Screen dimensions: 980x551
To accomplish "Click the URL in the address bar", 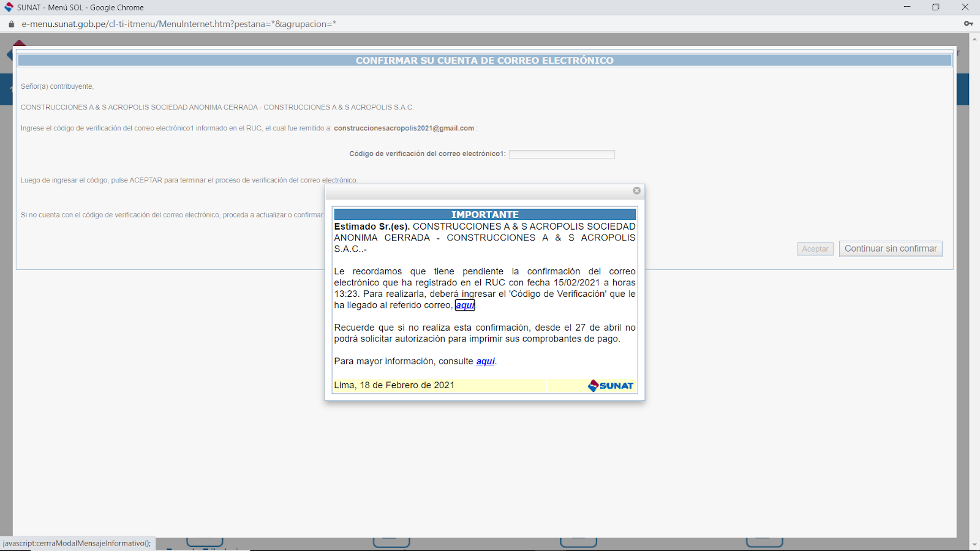I will click(x=179, y=24).
